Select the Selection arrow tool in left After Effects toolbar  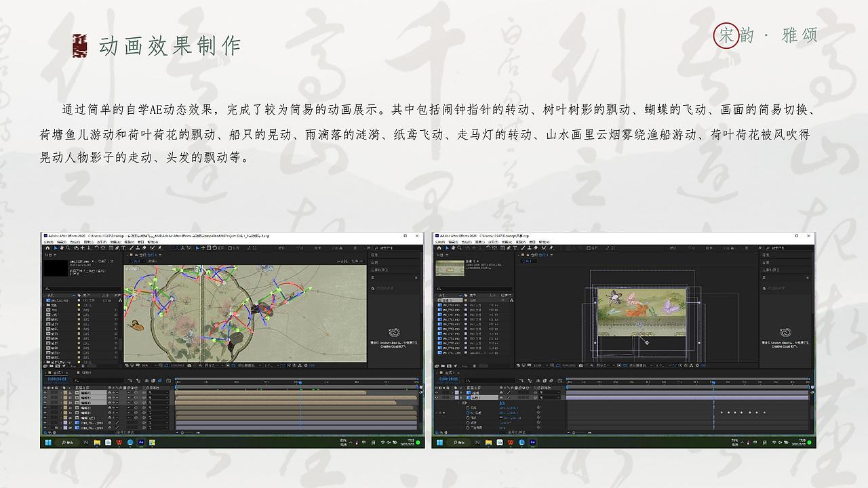tap(56, 248)
